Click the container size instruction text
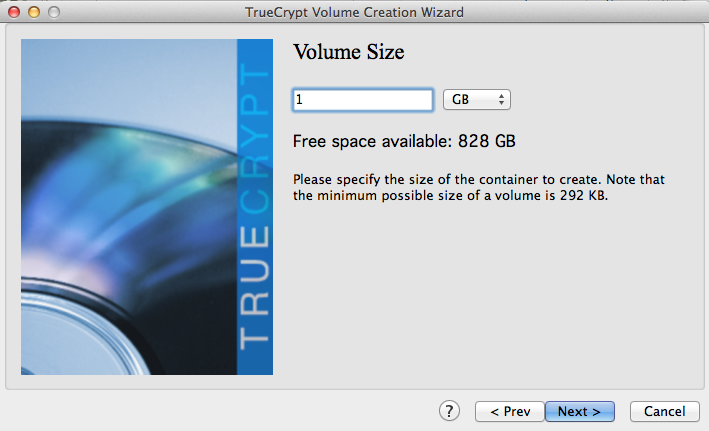Image resolution: width=709 pixels, height=431 pixels. (x=478, y=180)
